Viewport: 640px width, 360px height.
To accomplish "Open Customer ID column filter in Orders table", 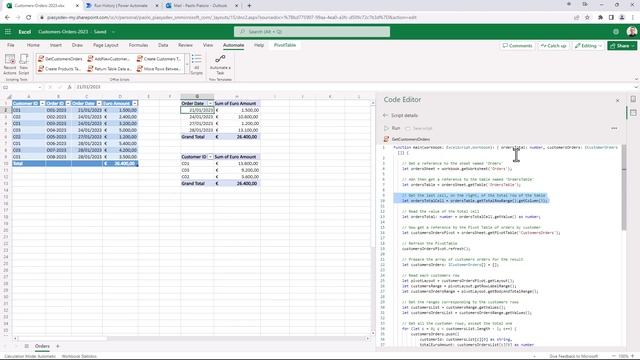I will click(42, 103).
